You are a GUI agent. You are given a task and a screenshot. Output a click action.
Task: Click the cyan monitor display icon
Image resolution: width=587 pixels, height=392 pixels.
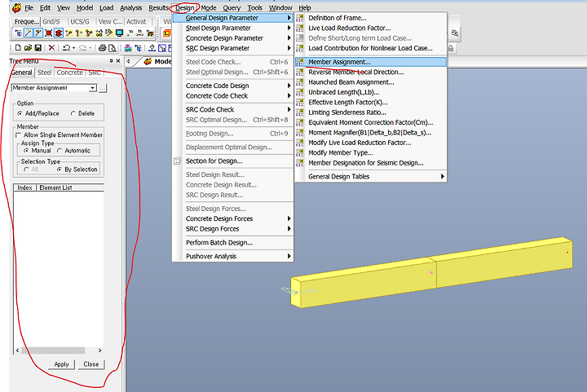pyautogui.click(x=119, y=33)
